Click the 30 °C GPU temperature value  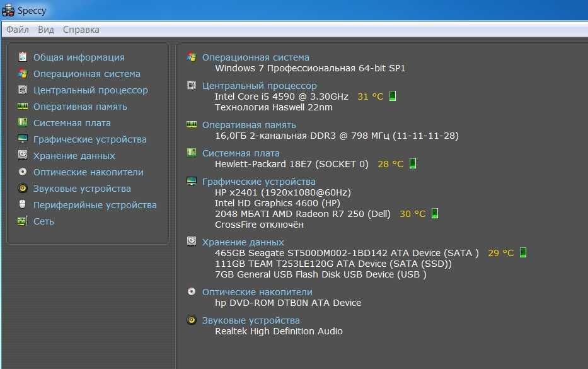click(x=413, y=214)
